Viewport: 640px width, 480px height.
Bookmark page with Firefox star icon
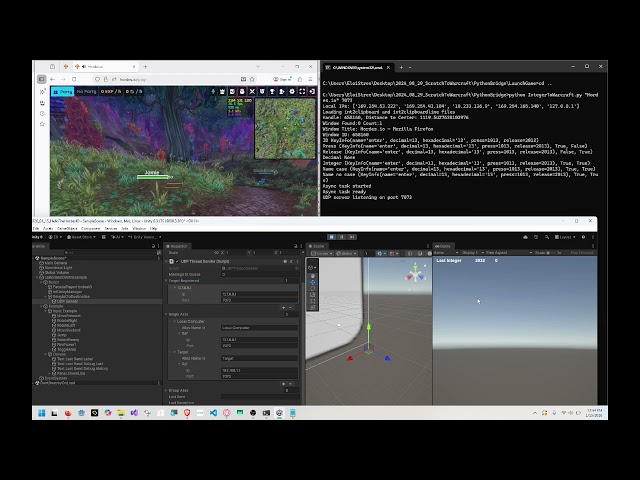point(252,79)
